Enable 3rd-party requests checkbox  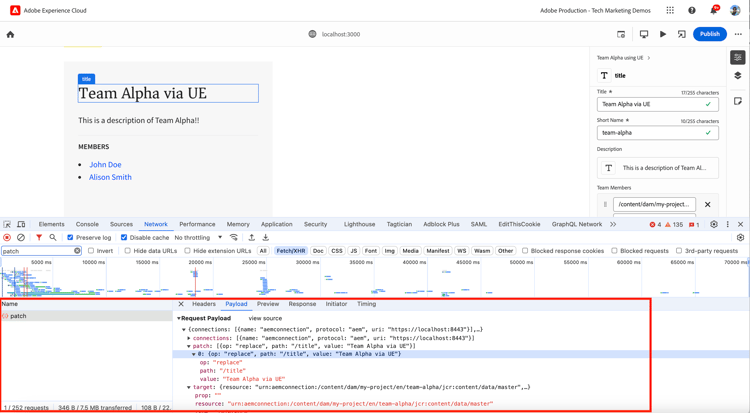pos(679,251)
